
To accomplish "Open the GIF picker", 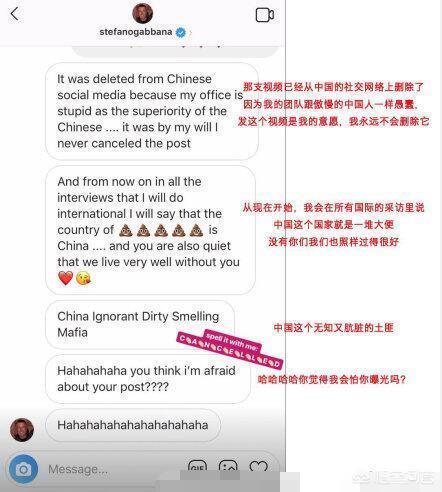I will (x=197, y=467).
